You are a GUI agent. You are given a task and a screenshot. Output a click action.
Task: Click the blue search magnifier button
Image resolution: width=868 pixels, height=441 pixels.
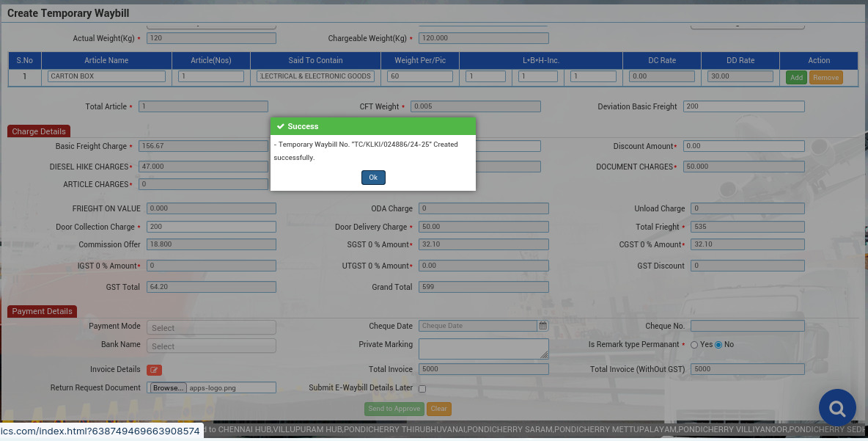pos(837,409)
